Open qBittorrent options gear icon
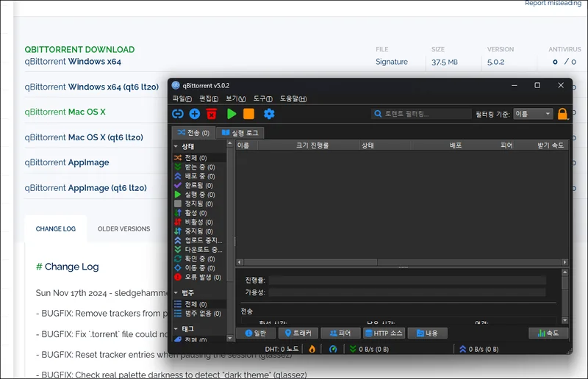 (269, 114)
